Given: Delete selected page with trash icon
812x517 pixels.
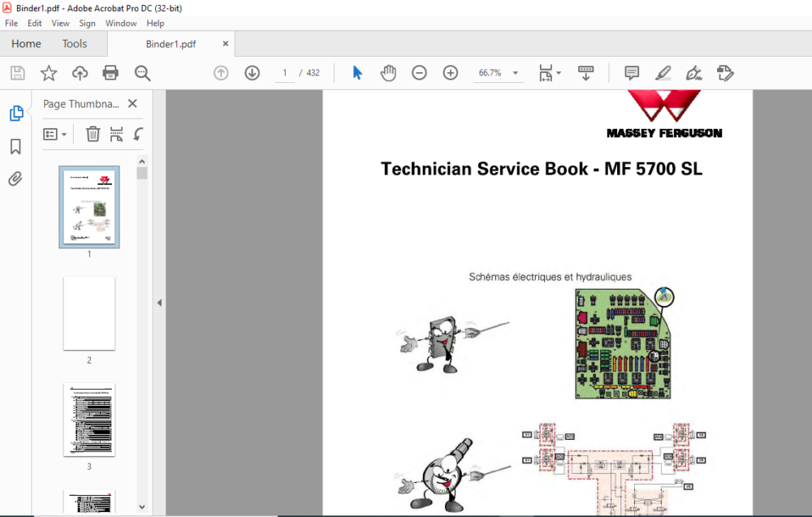Looking at the screenshot, I should pyautogui.click(x=93, y=134).
